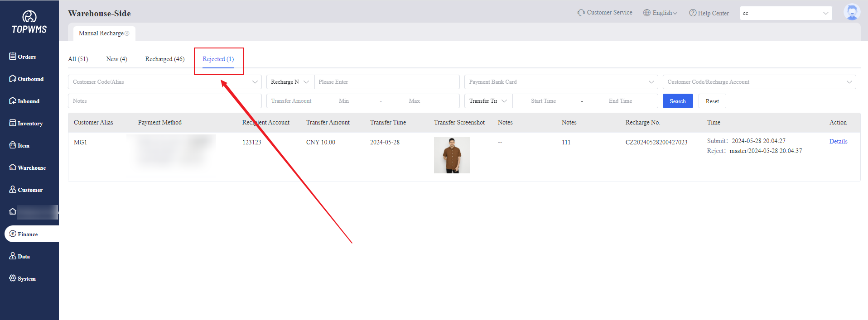Go to Inventory via sidebar icon
The width and height of the screenshot is (868, 320).
point(13,123)
